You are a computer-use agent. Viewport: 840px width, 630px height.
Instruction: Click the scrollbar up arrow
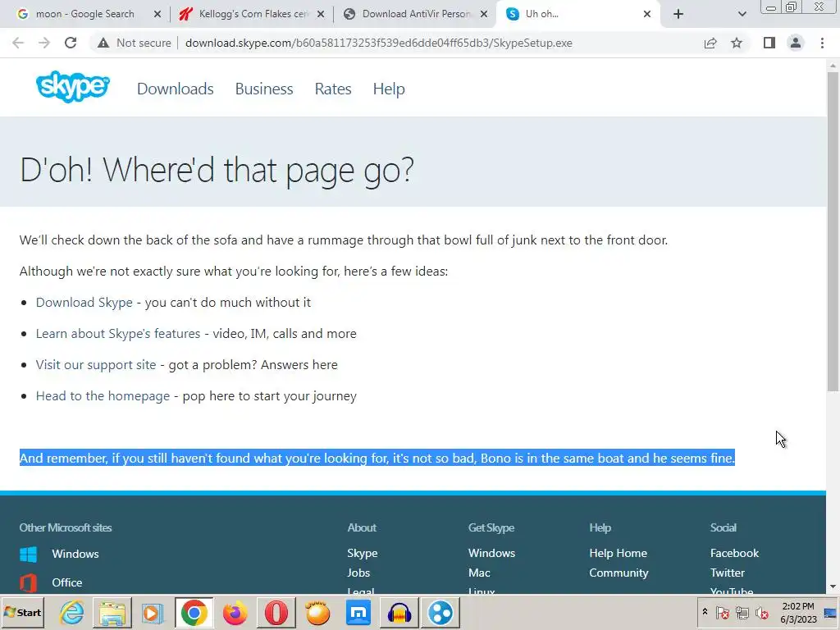coord(833,66)
